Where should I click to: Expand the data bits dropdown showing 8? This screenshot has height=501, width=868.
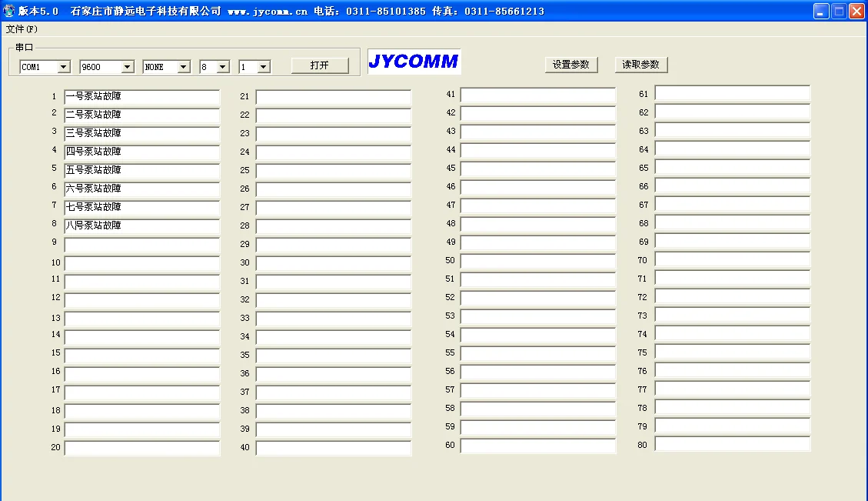tap(222, 67)
